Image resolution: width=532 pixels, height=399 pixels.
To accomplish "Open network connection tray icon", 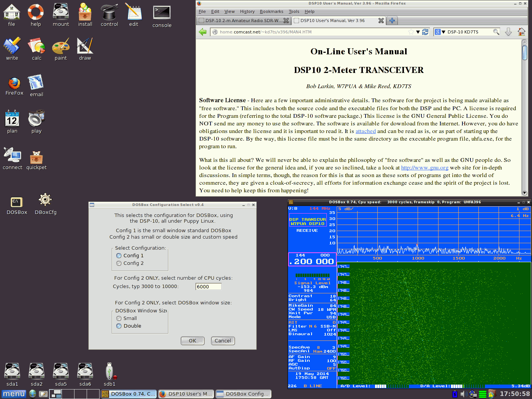I will (473, 394).
